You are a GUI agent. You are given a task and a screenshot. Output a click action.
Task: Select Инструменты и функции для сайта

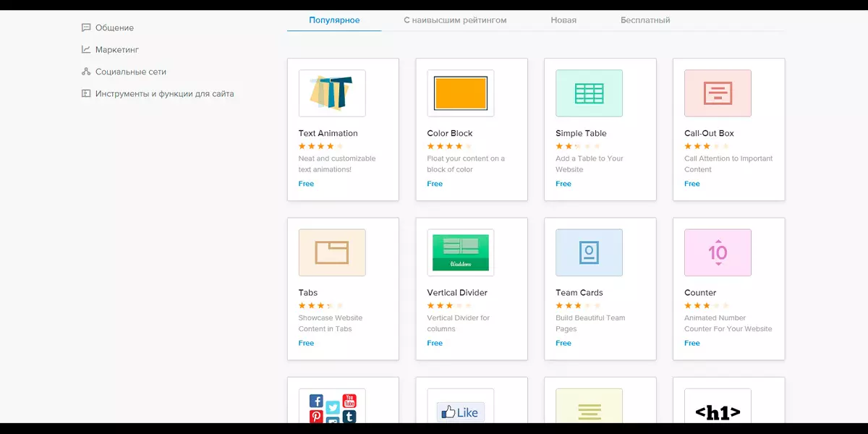point(165,93)
